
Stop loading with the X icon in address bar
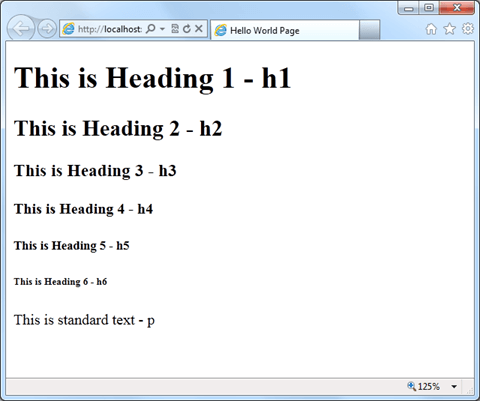[x=199, y=29]
